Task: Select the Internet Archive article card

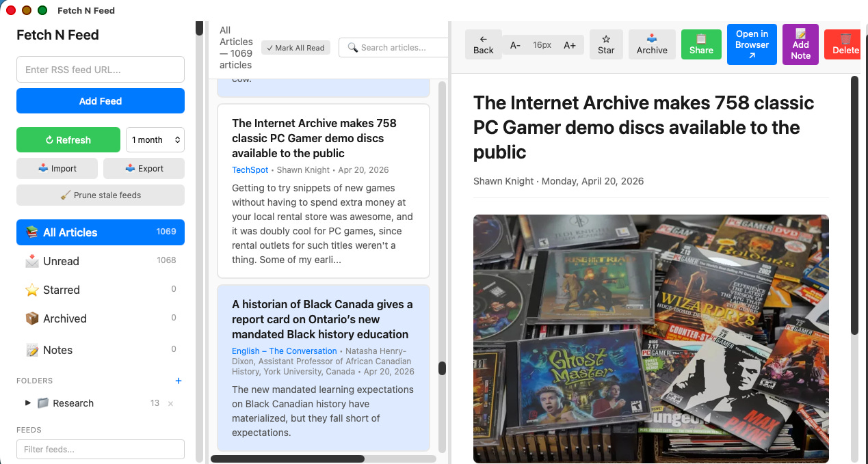Action: 324,191
